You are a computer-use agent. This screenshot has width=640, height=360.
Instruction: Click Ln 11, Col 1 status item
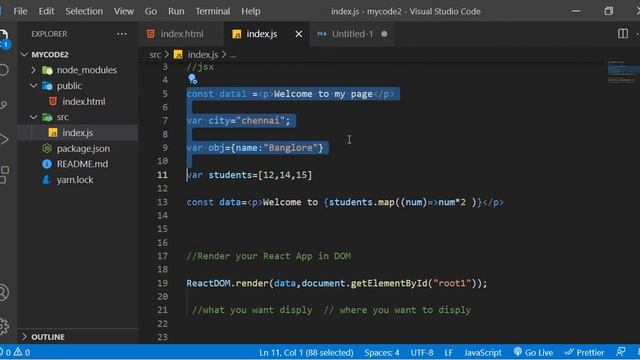pyautogui.click(x=306, y=352)
